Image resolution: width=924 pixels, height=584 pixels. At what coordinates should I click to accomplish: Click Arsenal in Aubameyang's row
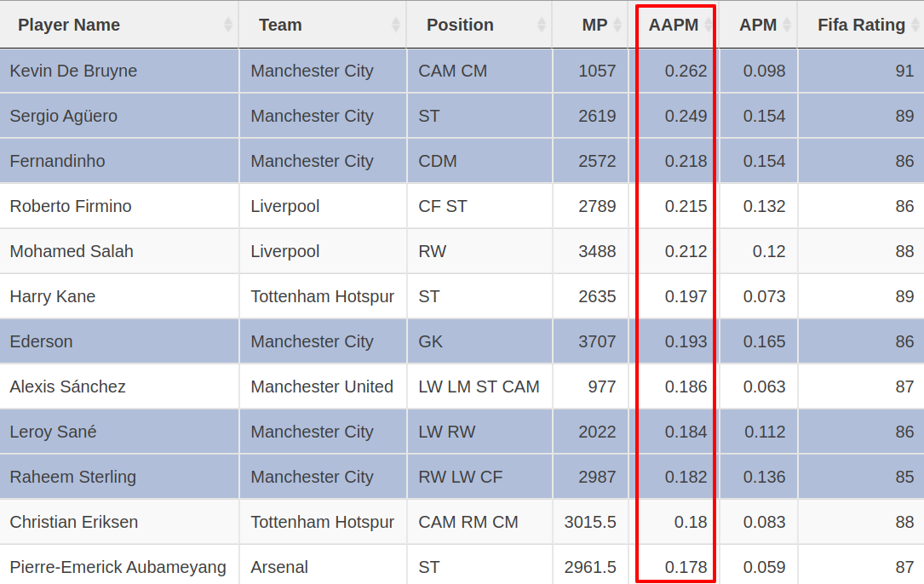(x=279, y=567)
